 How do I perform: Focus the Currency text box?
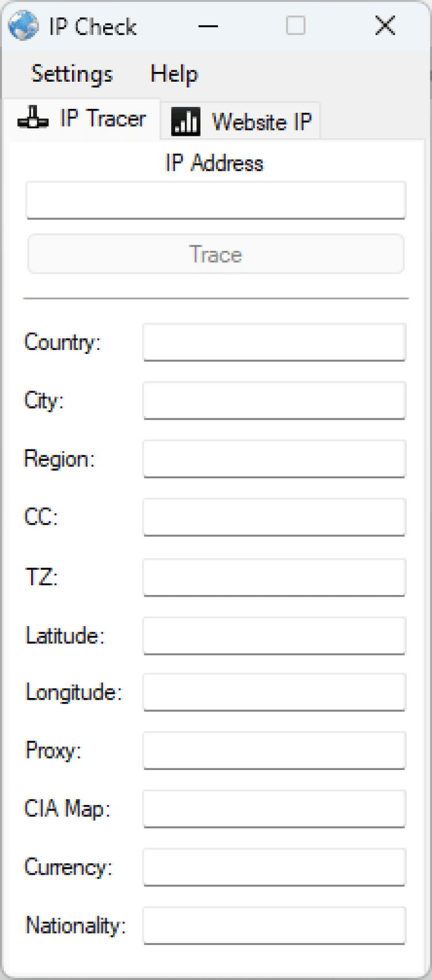point(274,867)
